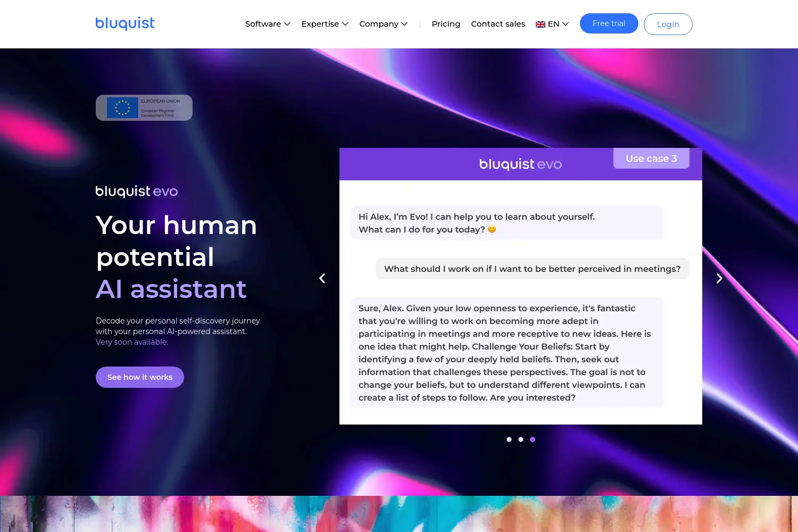Start a Free trial

[x=609, y=23]
